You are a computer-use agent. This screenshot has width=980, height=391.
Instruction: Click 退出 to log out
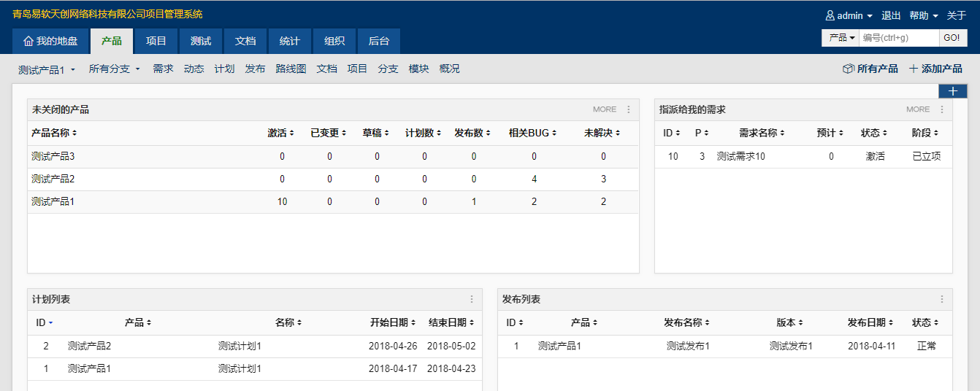coord(891,15)
